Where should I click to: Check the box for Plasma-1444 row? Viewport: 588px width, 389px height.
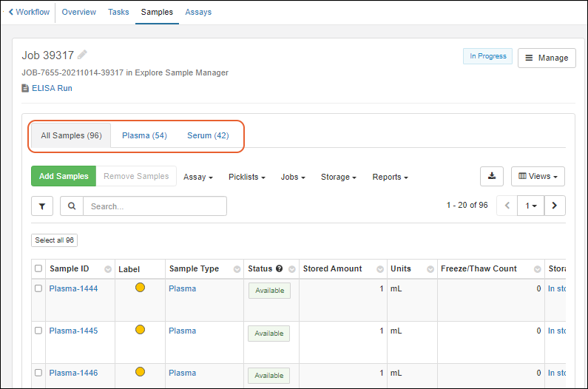pos(38,288)
